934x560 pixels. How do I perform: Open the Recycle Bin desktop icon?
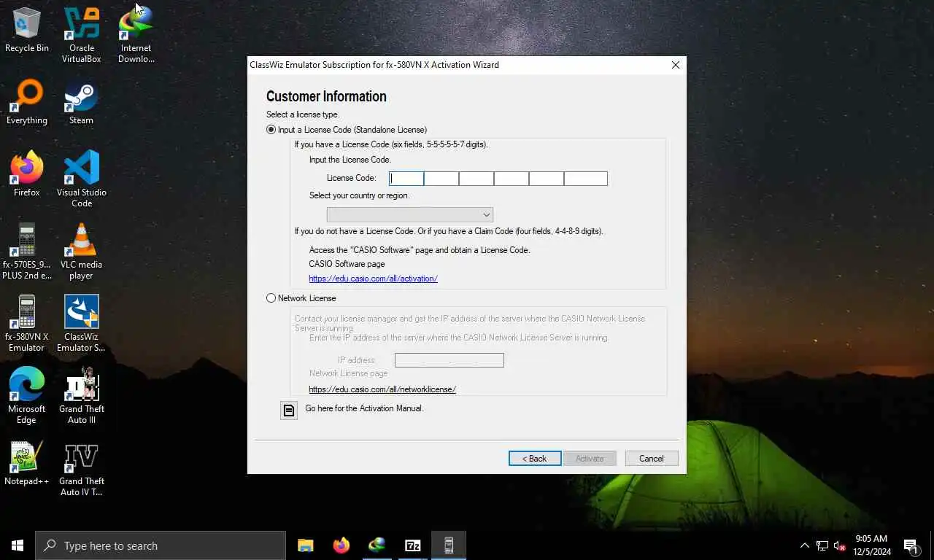[x=27, y=30]
